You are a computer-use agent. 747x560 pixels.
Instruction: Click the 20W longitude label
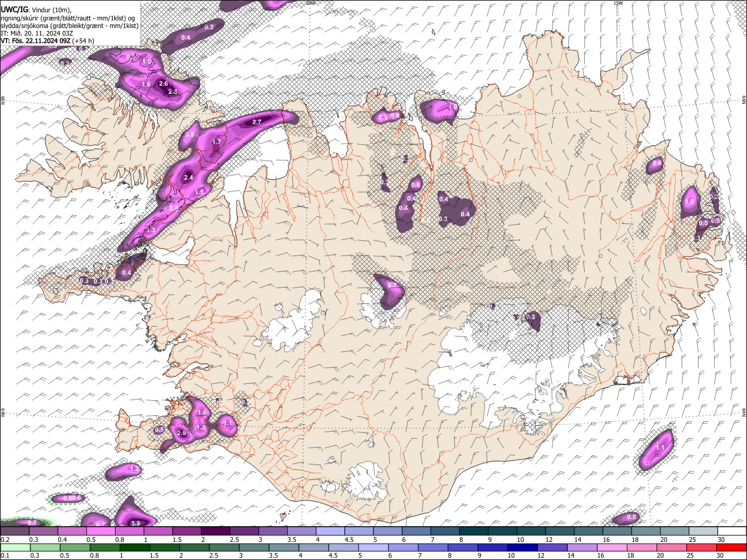[x=310, y=3]
